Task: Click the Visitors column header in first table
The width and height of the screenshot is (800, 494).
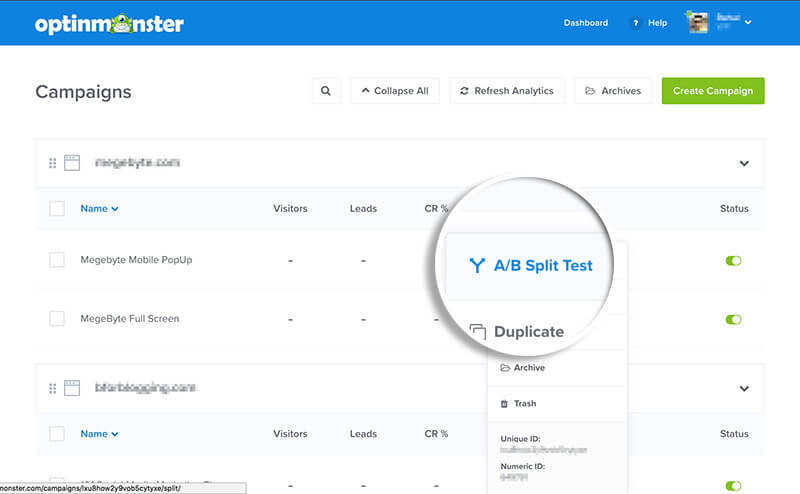Action: (x=290, y=209)
